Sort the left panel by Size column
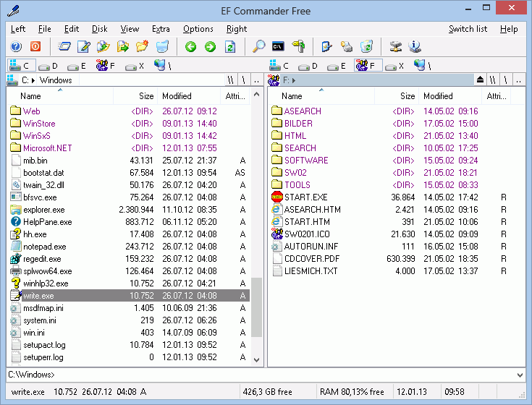 (x=135, y=96)
